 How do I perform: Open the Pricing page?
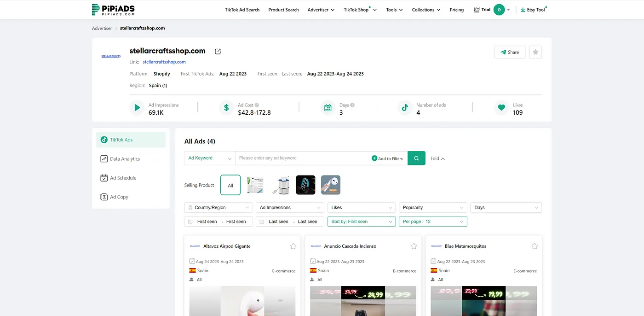click(456, 10)
